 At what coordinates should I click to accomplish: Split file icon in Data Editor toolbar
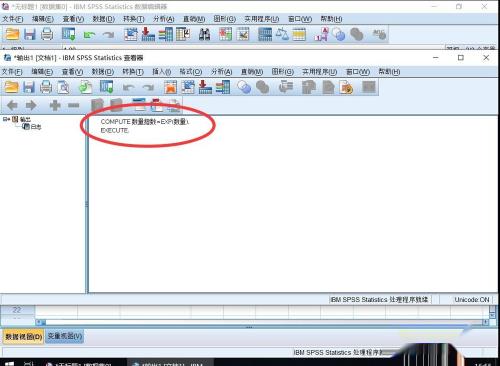(x=265, y=34)
